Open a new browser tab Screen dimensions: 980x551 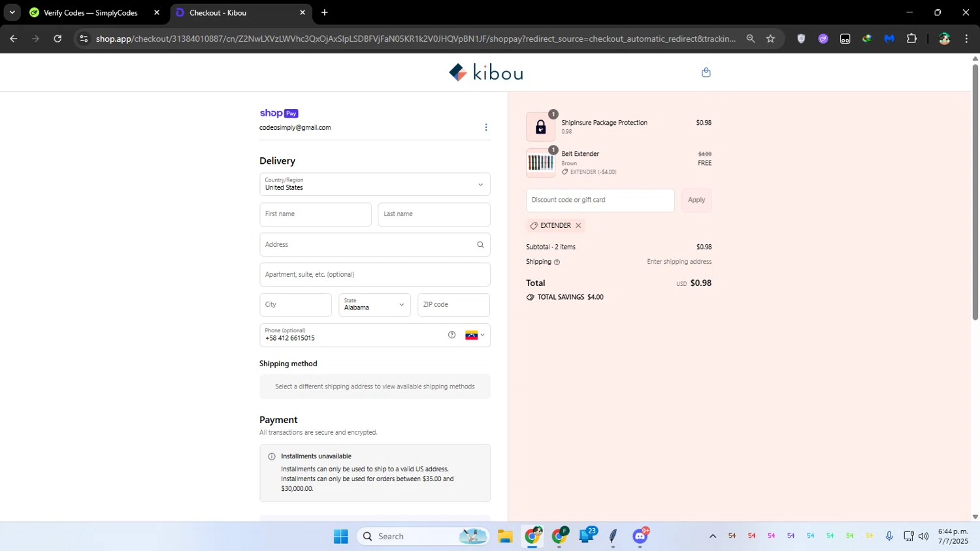325,12
